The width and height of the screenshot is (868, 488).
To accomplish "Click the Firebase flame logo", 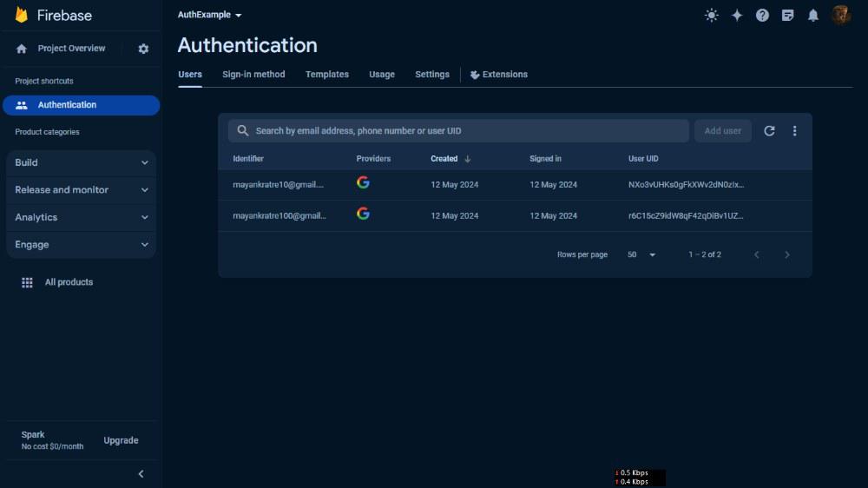I will pyautogui.click(x=22, y=15).
